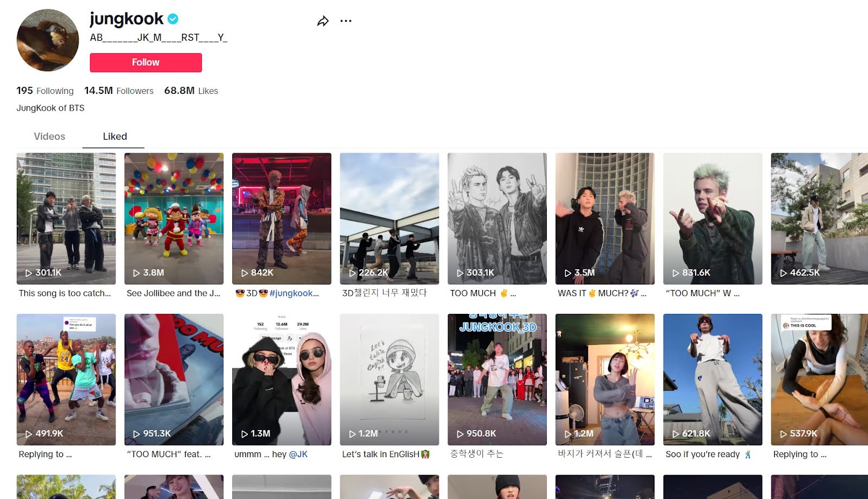The image size is (868, 499).
Task: Select the Liked tab
Action: tap(115, 136)
